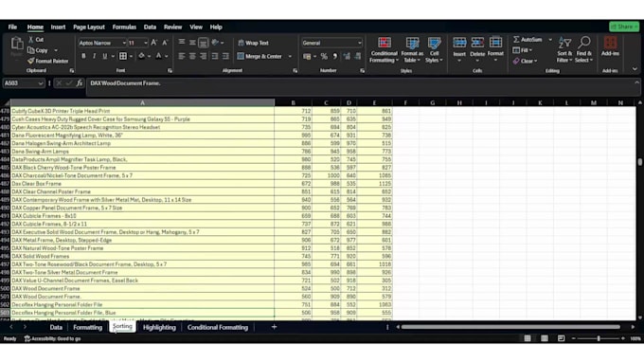Click the Insert Function fx icon
The height and width of the screenshot is (363, 644).
click(80, 83)
